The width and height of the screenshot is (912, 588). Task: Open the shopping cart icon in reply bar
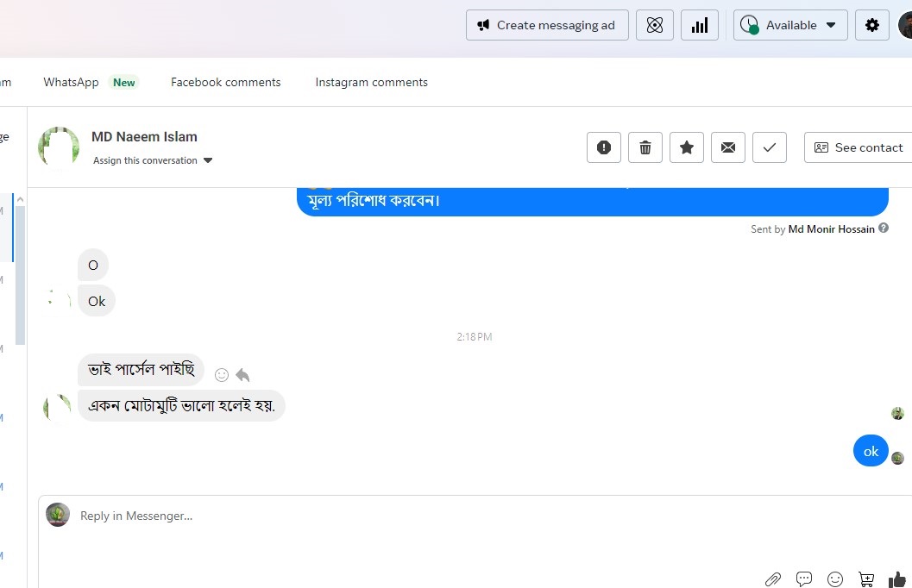tap(866, 579)
